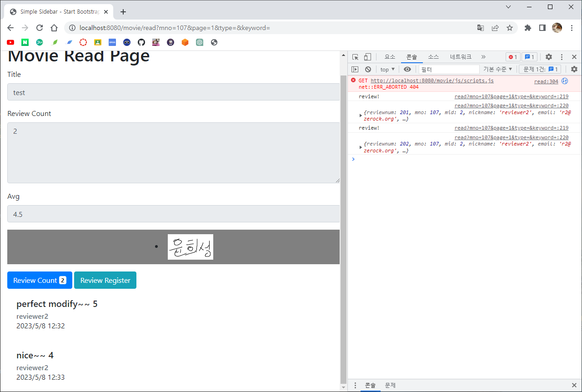Focus the console 필터 input

click(449, 69)
